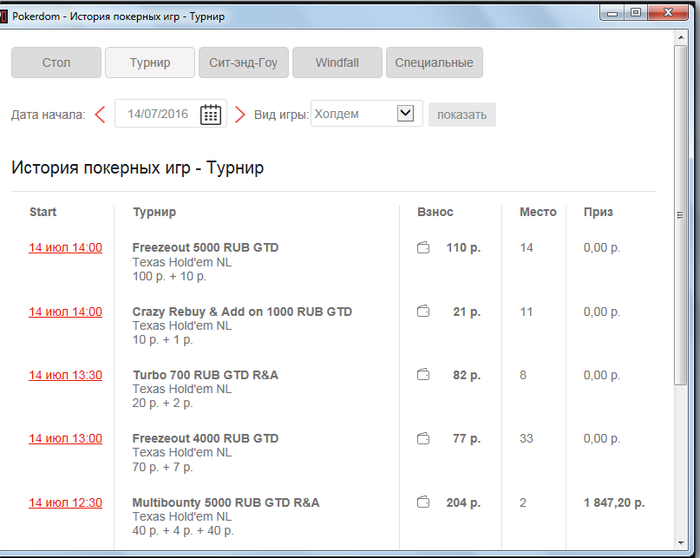The width and height of the screenshot is (700, 558).
Task: Open the 14 июл 13:30 link
Action: (66, 375)
